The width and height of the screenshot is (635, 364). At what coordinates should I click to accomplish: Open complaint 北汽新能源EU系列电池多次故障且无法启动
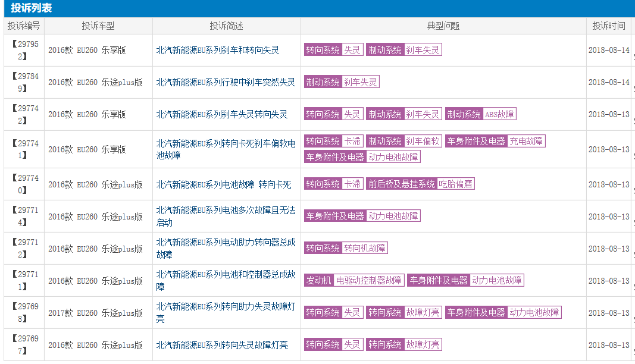226,216
